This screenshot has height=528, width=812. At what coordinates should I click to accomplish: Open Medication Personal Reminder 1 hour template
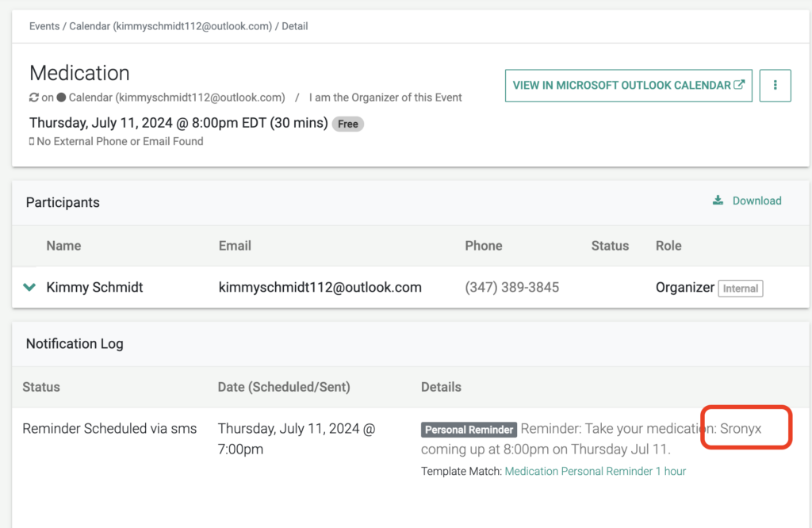[x=595, y=471]
